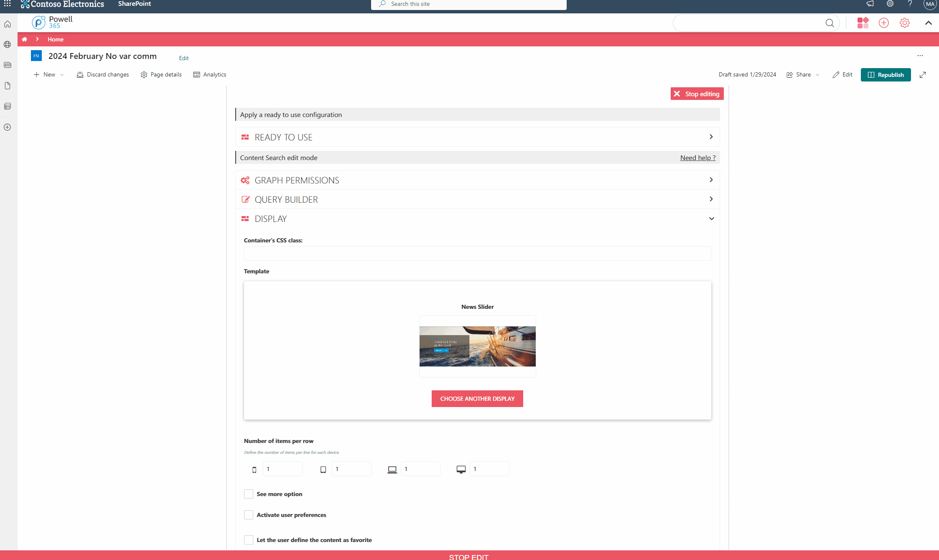The width and height of the screenshot is (939, 560).
Task: Open Analytics in command bar
Action: point(210,75)
